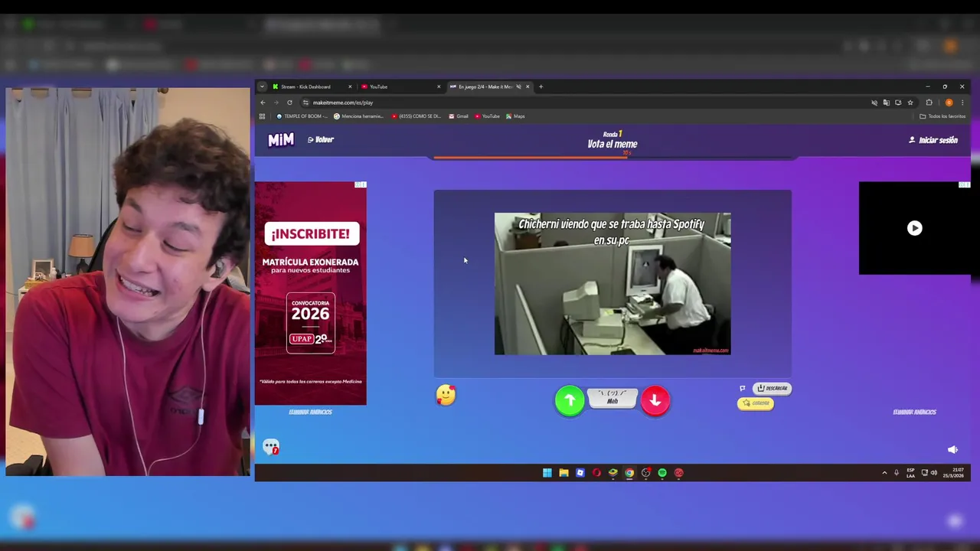Open Spotify from the taskbar

(x=662, y=473)
